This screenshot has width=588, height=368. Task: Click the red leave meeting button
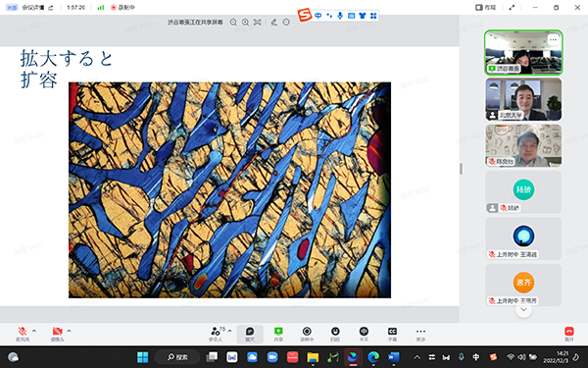[x=568, y=334]
